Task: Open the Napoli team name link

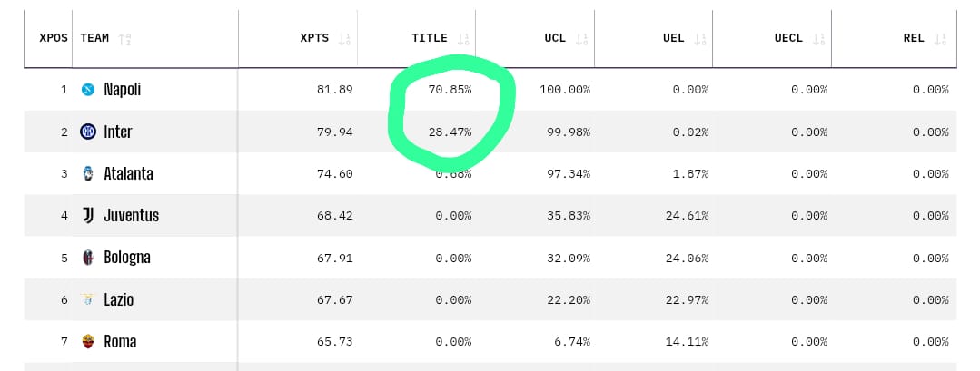Action: tap(123, 90)
